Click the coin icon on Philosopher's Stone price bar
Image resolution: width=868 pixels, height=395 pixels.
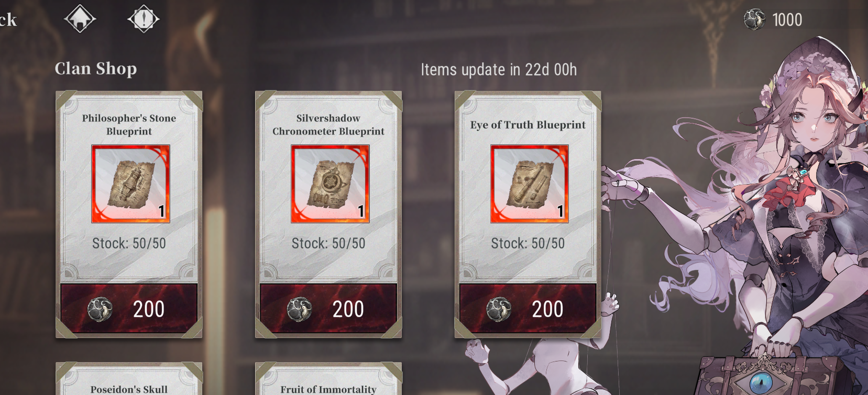[x=100, y=309]
